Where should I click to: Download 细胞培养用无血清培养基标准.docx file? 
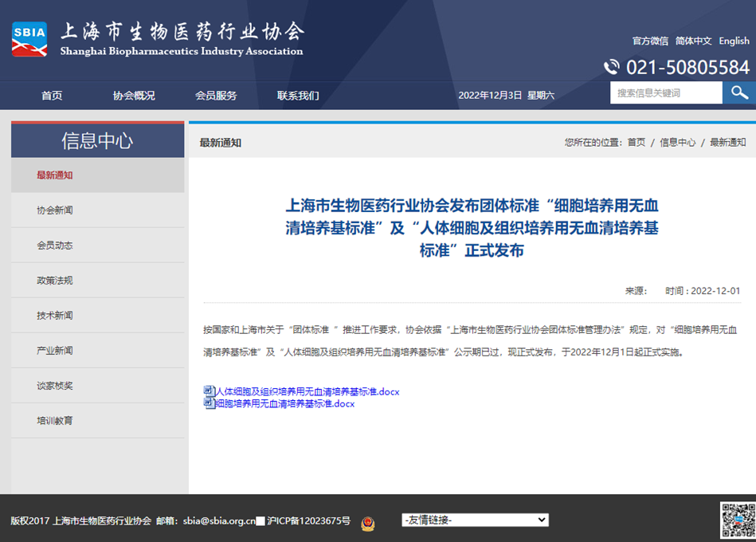coord(284,403)
